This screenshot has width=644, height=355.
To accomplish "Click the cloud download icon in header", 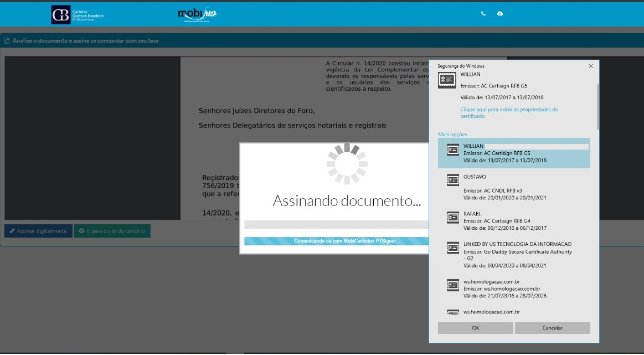I will tap(500, 13).
